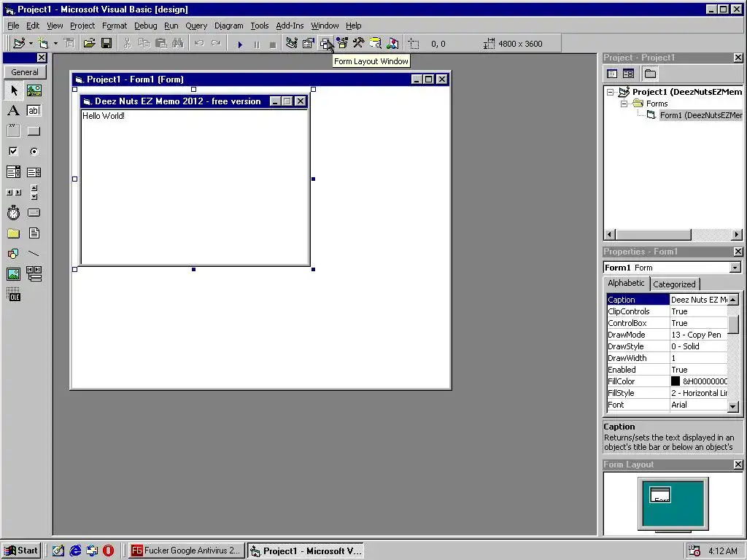This screenshot has height=560, width=747.
Task: Select the OLE control in toolbox
Action: (x=13, y=295)
